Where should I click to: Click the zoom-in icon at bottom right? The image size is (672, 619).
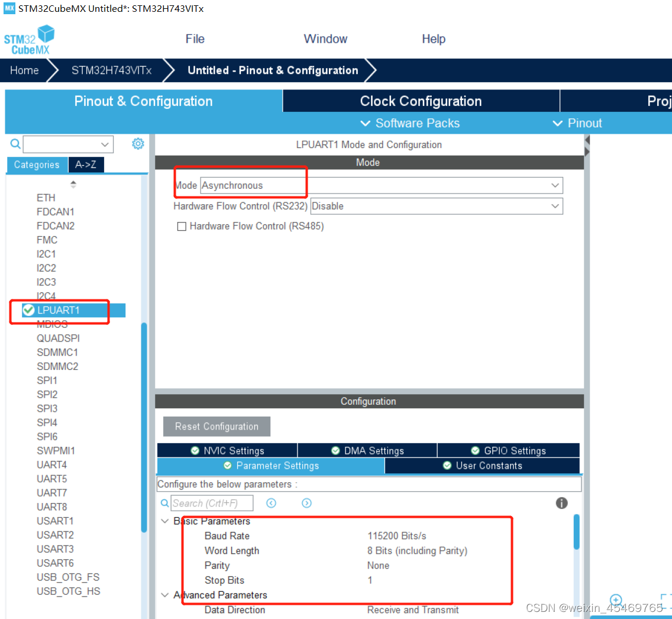click(616, 599)
